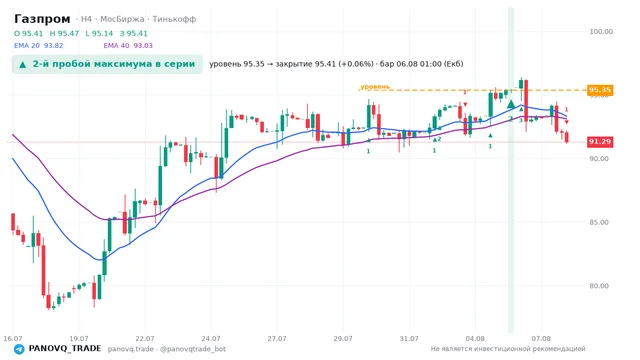Image resolution: width=640 pixels, height=360 pixels.
Task: Open the @panovqtrade_bot link
Action: pos(193,349)
